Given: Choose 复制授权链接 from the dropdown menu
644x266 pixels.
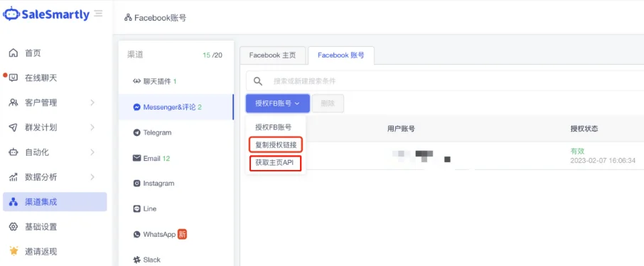Looking at the screenshot, I should [x=276, y=144].
